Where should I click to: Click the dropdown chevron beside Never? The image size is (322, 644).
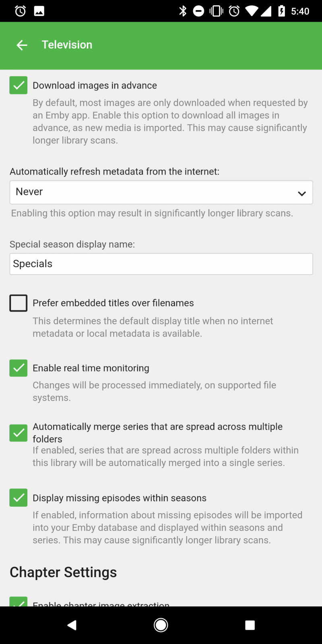pyautogui.click(x=302, y=193)
